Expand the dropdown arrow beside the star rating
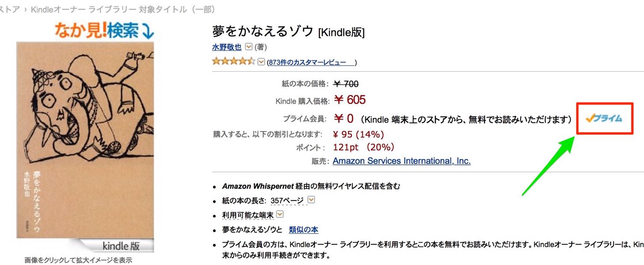This screenshot has width=644, height=265. (261, 62)
